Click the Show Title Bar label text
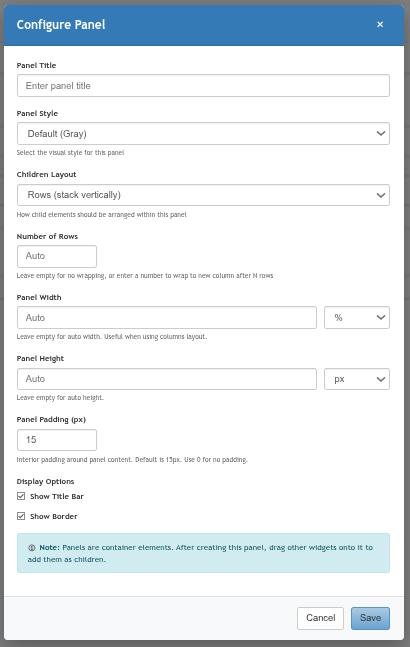Viewport: 410px width, 647px height. (x=57, y=496)
